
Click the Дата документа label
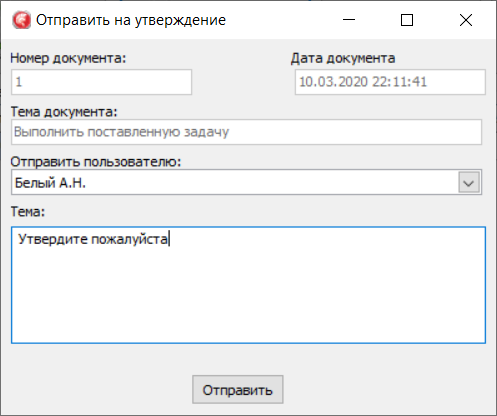point(343,58)
